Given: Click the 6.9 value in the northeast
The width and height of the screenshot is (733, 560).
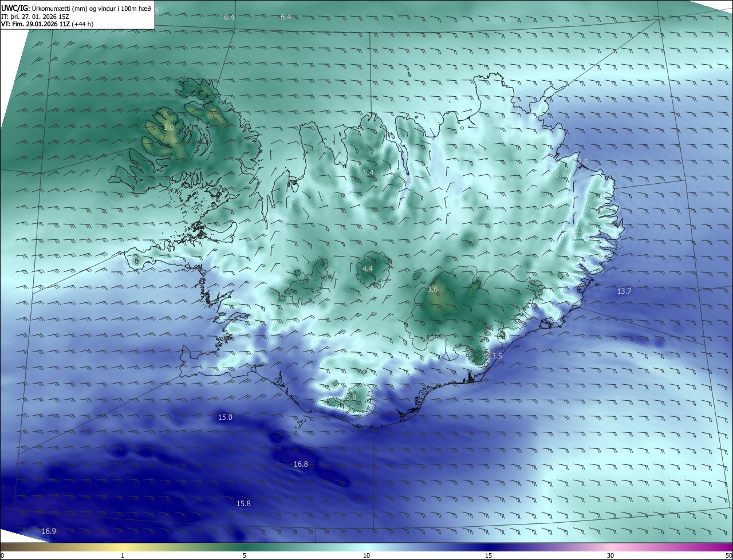Looking at the screenshot, I should click(x=559, y=174).
